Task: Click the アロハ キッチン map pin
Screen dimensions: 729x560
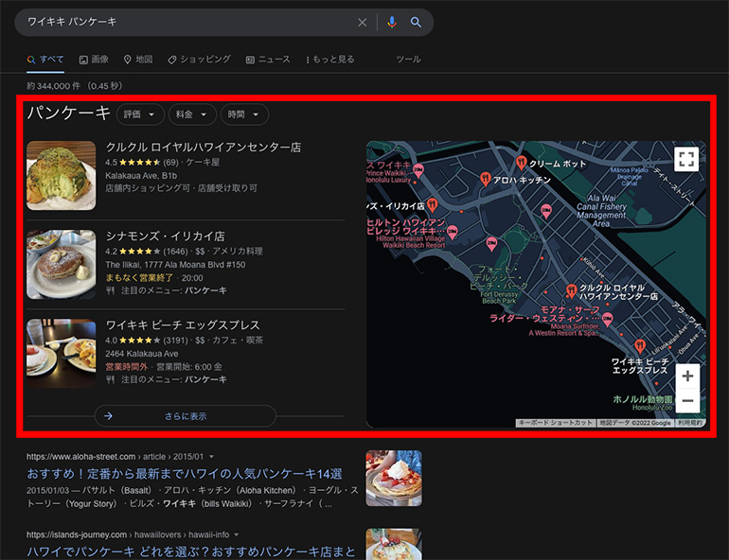Action: pos(486,179)
